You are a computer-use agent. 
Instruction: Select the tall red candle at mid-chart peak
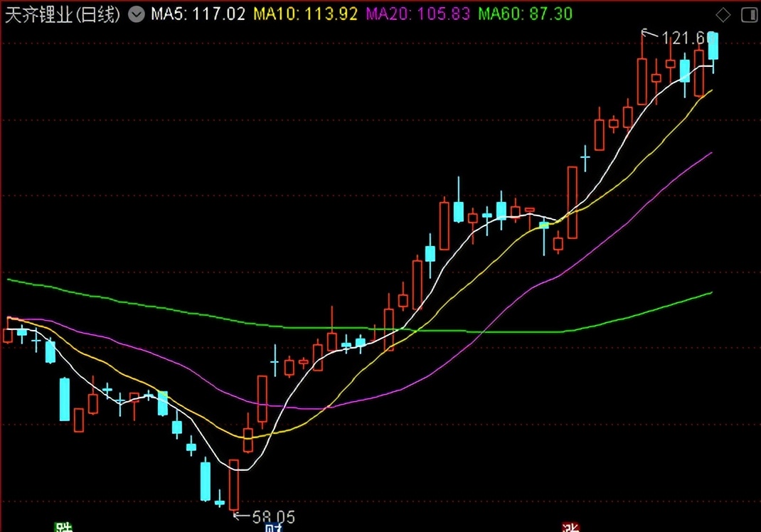[444, 224]
